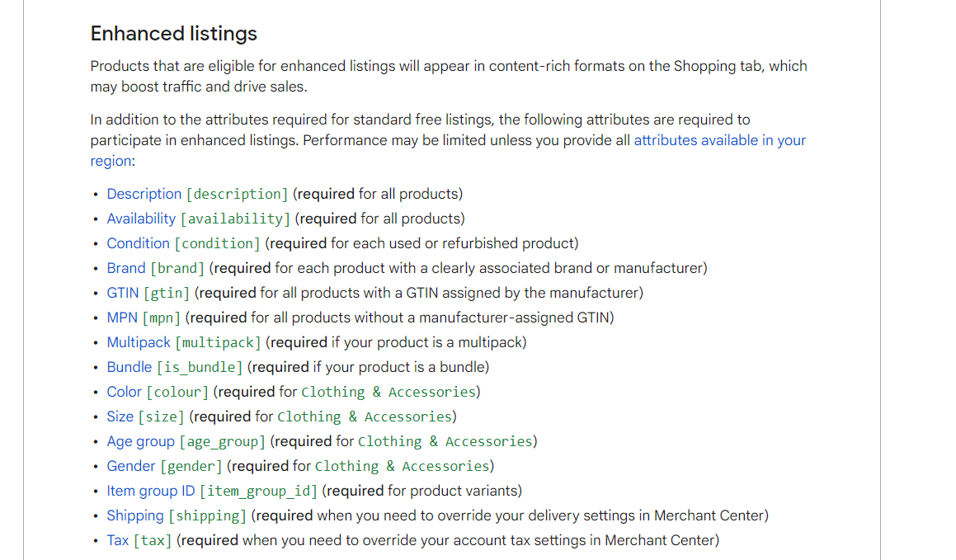The height and width of the screenshot is (560, 956).
Task: Click the word 'region' continuing the link
Action: (111, 161)
